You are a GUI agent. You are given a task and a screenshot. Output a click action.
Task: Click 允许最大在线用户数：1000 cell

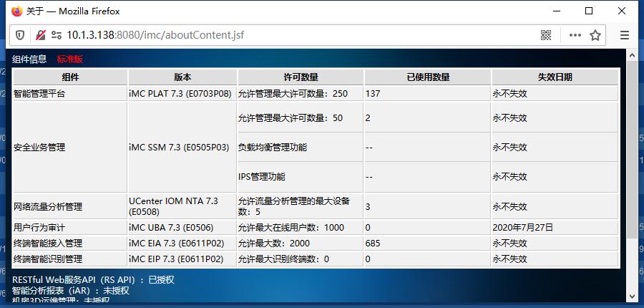(x=301, y=227)
